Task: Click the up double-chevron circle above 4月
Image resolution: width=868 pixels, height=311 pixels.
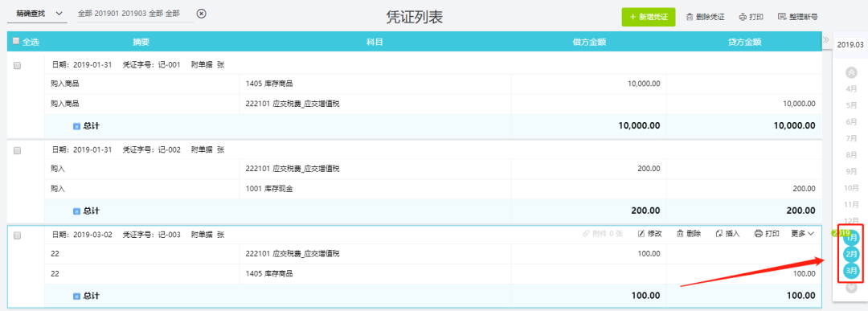Action: pyautogui.click(x=851, y=72)
